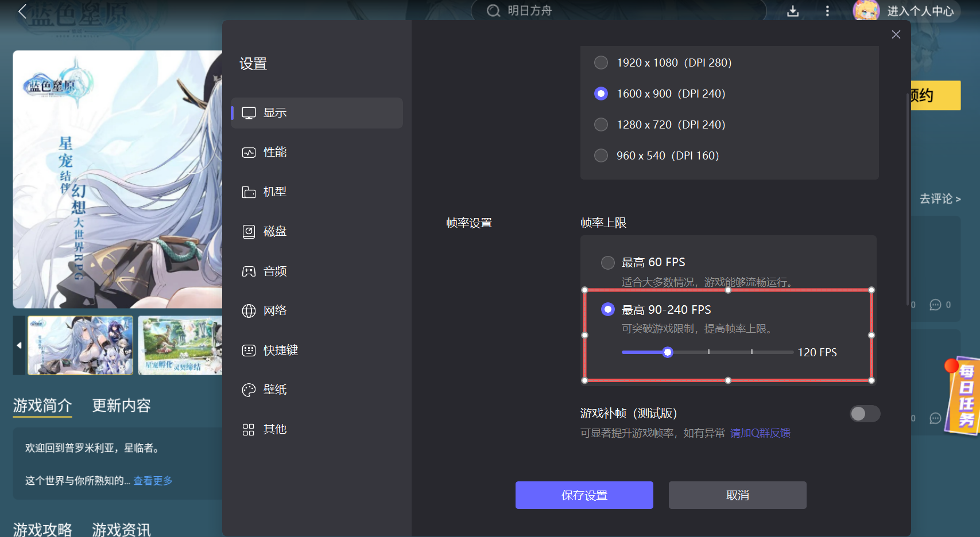980x537 pixels.
Task: Click the palette icon beside 壁纸
Action: [x=249, y=390]
